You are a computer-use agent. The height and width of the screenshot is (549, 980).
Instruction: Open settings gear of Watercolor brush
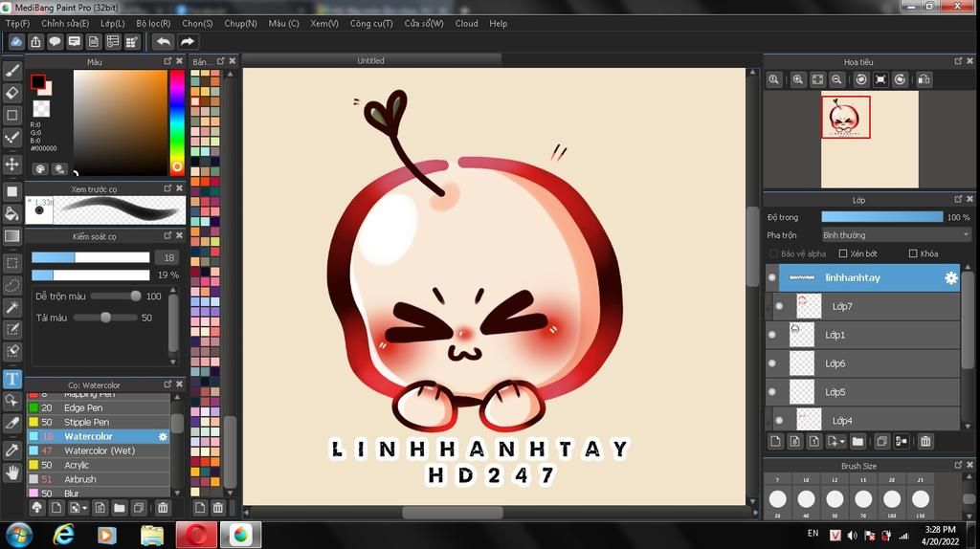click(163, 436)
